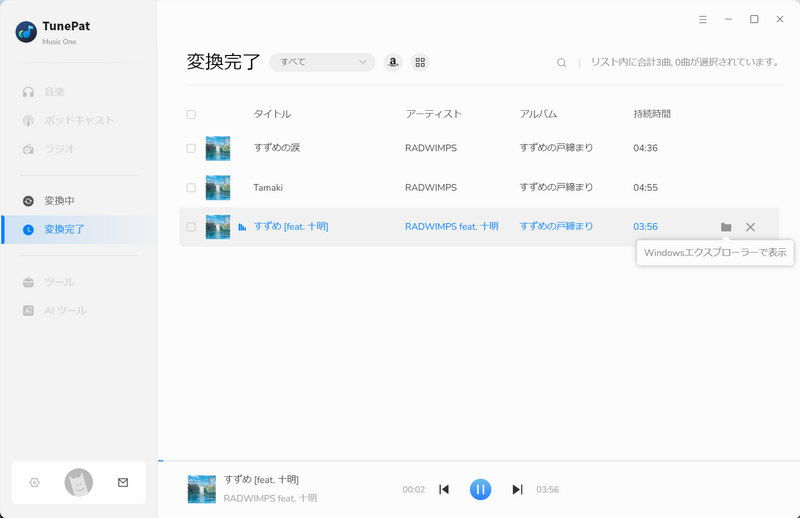Click the 04:36 duration
800x518 pixels.
coord(645,148)
